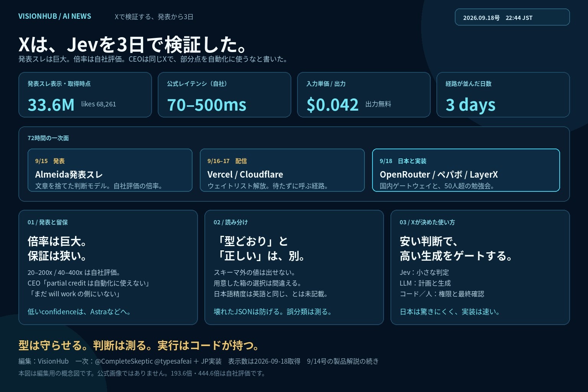Click the disclaimer line starting '本図は編集用の概念図です'
The height and width of the screenshot is (392, 588).
(x=142, y=373)
